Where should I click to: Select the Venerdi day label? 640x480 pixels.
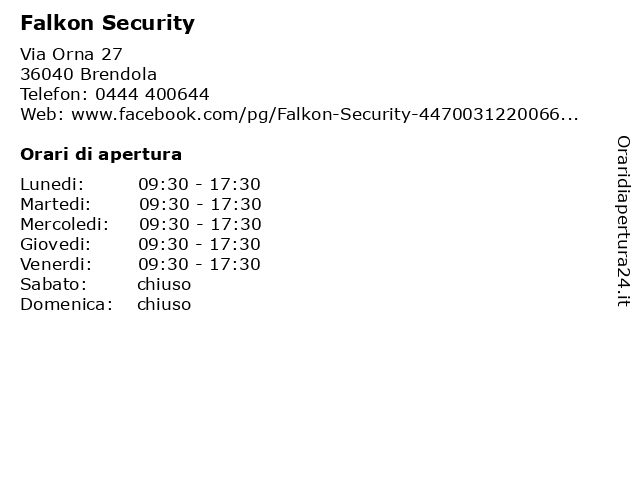[56, 264]
